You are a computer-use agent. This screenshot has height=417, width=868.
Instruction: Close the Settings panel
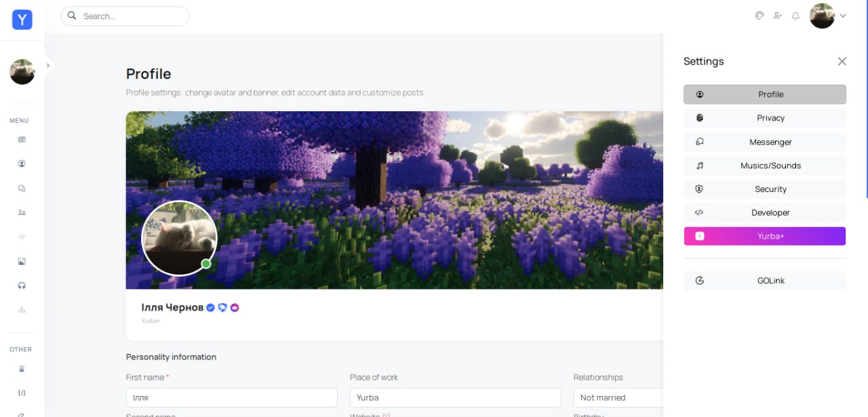point(842,61)
